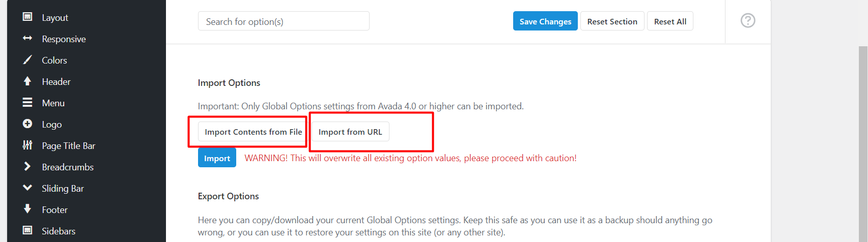Choose Import Contents from File

pyautogui.click(x=253, y=132)
